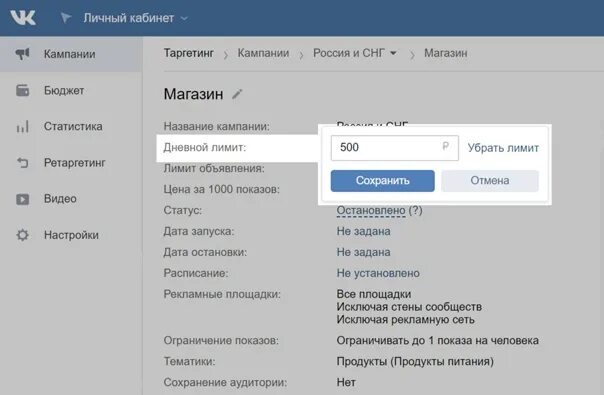Viewport: 604px width, 395px height.
Task: Click the arrow icon beside Личный кабинет
Action: click(x=66, y=18)
